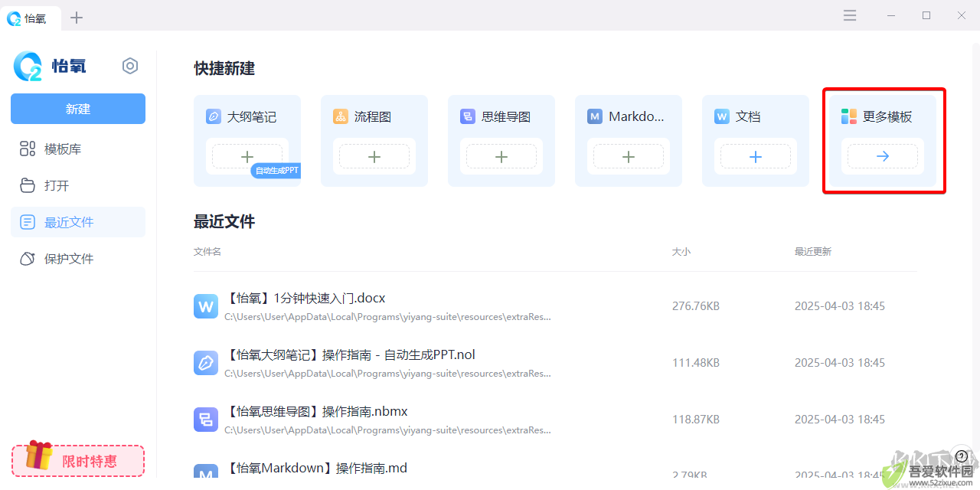Open 模板库 in the sidebar

(x=78, y=149)
